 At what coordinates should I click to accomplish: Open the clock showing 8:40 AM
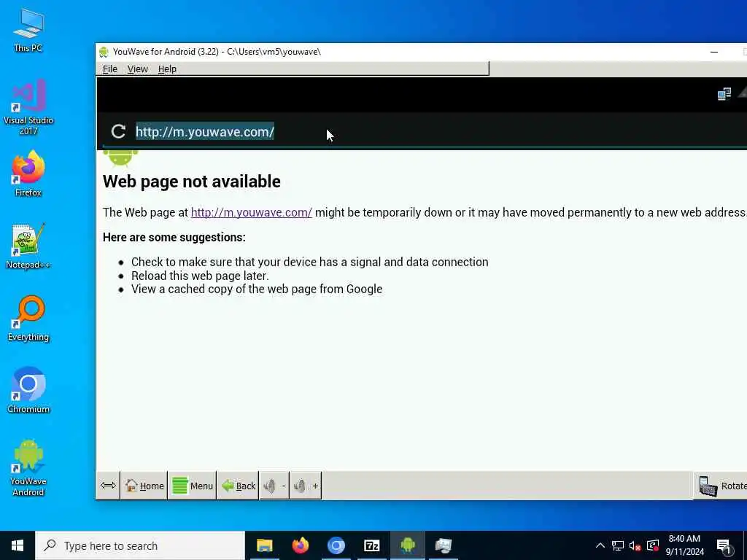[684, 545]
